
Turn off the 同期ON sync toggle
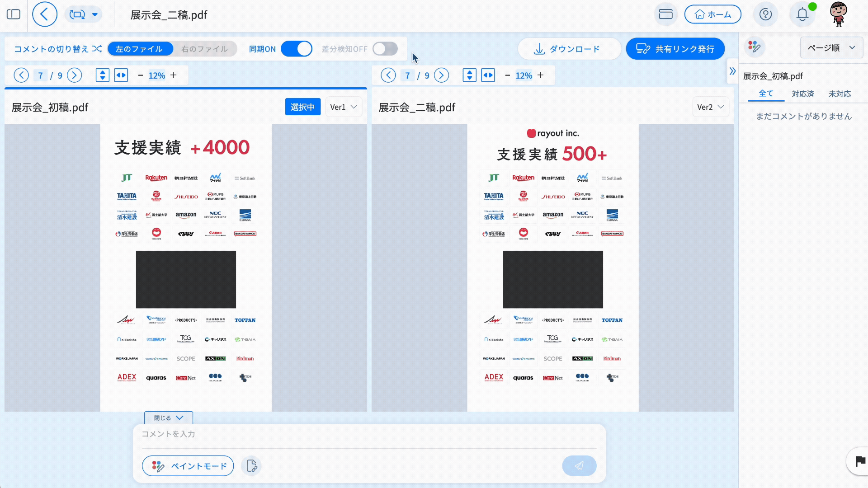tap(297, 49)
